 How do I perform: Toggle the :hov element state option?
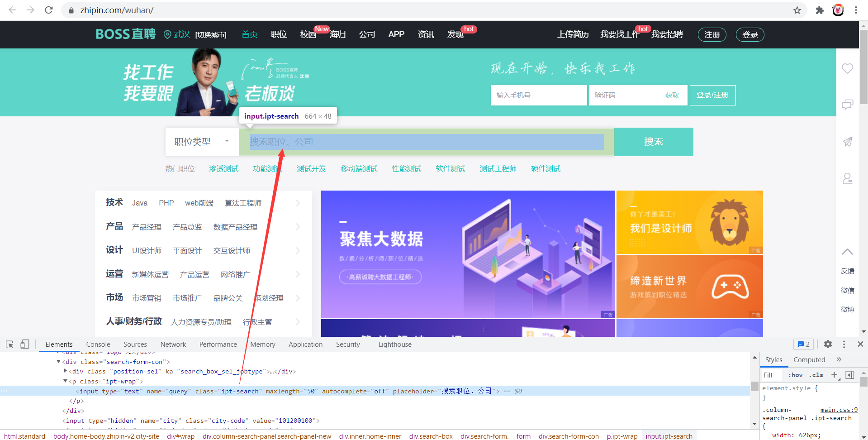pos(795,375)
